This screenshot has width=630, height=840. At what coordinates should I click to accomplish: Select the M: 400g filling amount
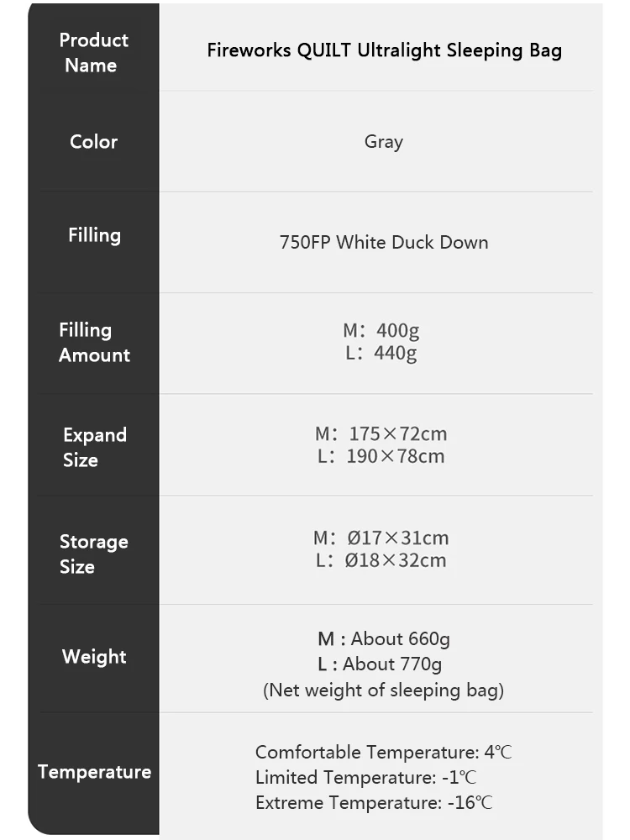pyautogui.click(x=381, y=330)
